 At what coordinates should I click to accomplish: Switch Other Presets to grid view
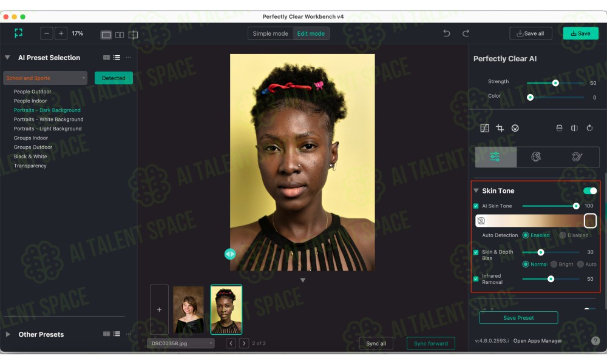[106, 334]
